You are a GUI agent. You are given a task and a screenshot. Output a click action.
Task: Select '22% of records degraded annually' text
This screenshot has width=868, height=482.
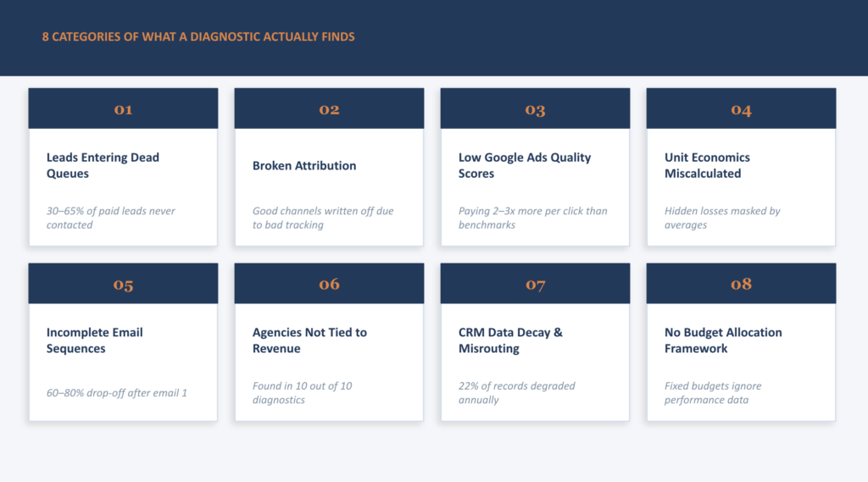pyautogui.click(x=516, y=393)
